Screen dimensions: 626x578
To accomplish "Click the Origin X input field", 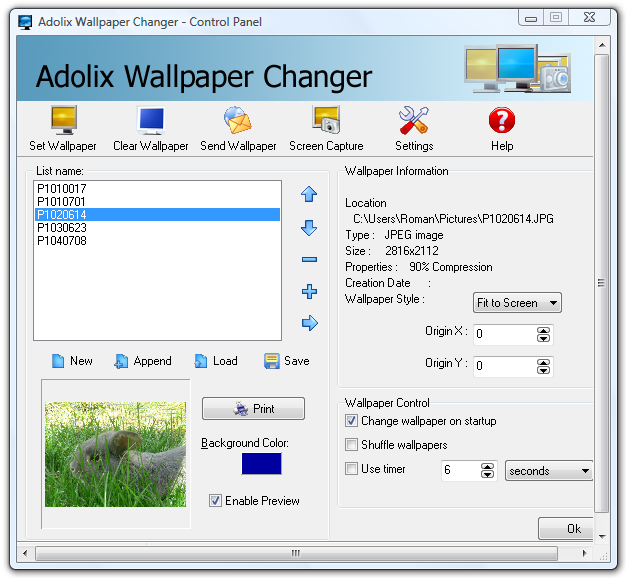I will (505, 335).
